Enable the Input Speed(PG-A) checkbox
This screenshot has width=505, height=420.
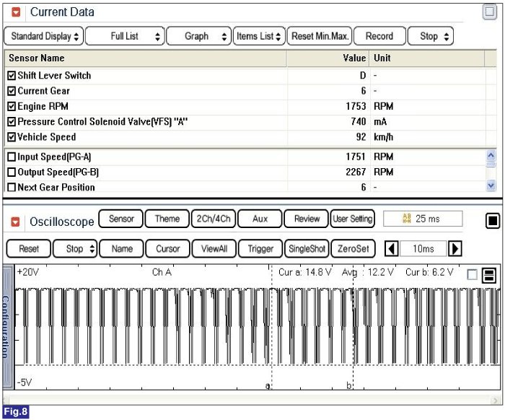(12, 157)
